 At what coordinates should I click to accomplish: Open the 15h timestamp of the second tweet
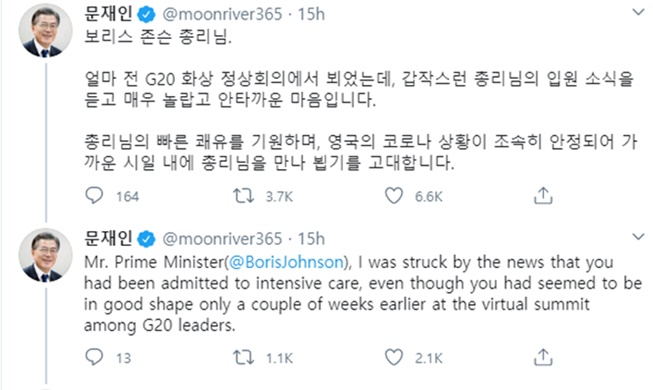tap(311, 239)
